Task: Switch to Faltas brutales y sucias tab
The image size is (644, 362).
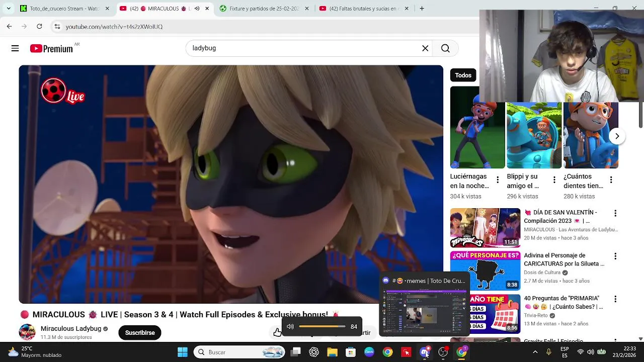Action: [363, 9]
